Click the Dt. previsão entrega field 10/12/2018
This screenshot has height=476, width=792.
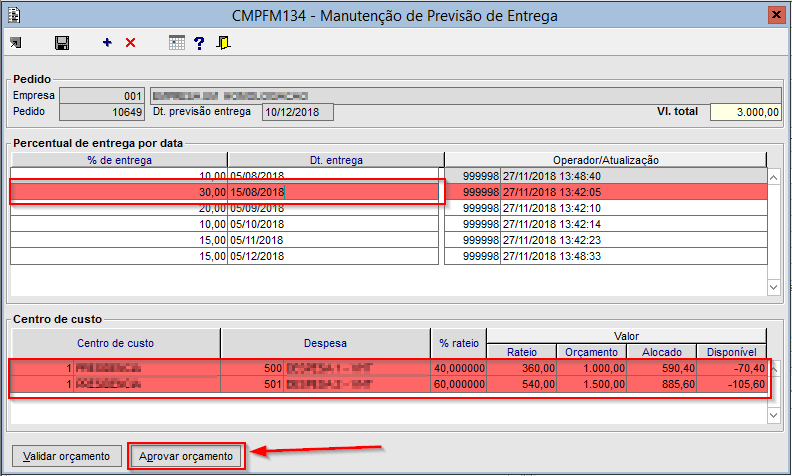click(298, 112)
